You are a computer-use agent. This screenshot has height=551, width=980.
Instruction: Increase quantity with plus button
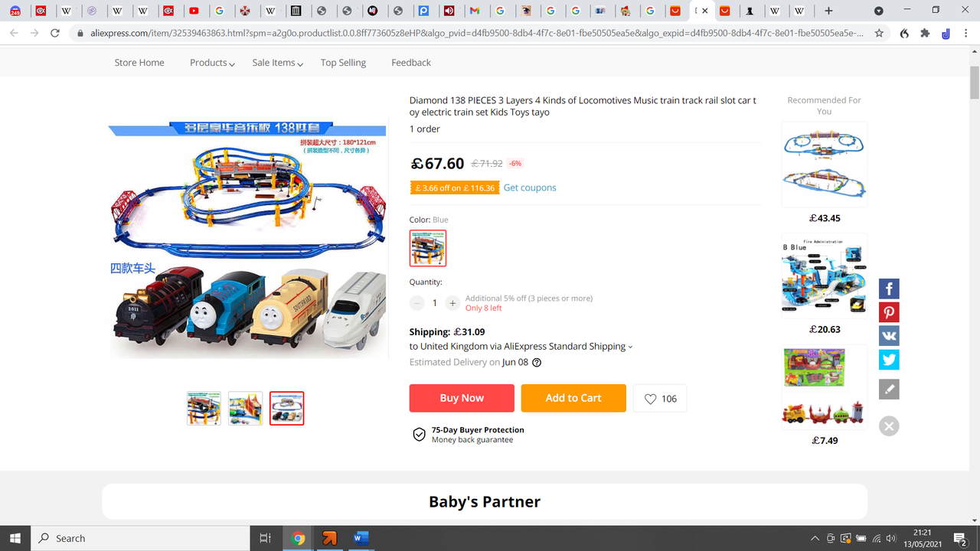[x=452, y=303]
